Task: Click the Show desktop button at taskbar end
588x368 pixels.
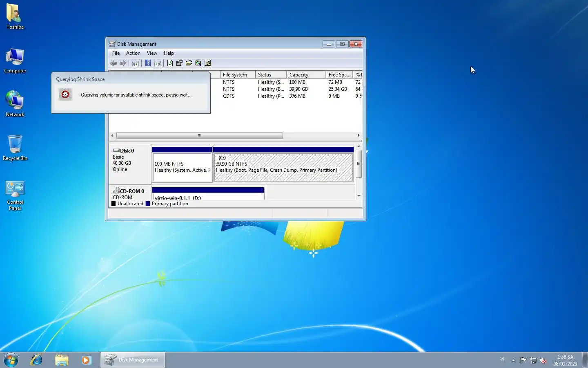Action: pos(585,360)
